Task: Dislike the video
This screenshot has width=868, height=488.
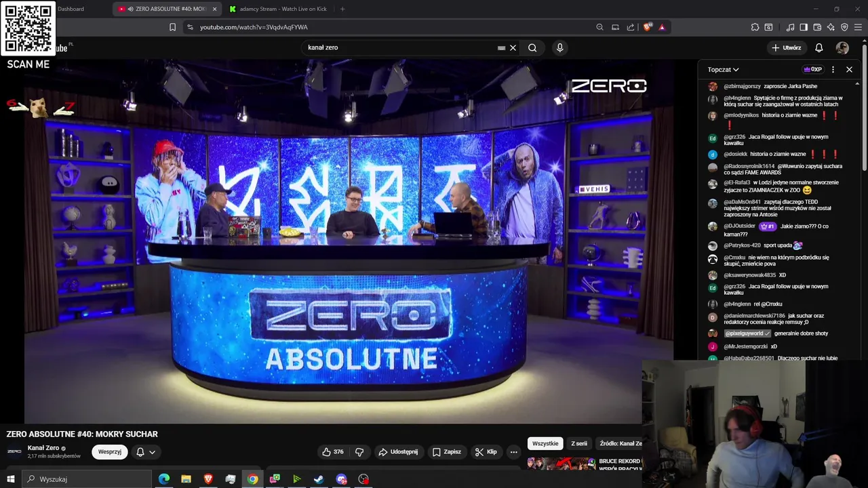Action: pyautogui.click(x=359, y=451)
